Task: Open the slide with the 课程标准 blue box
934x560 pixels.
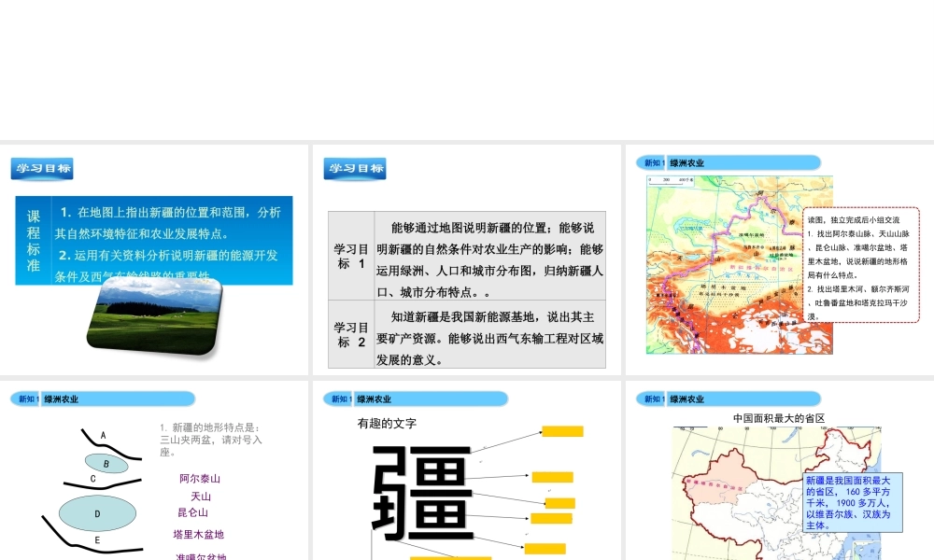Action: tap(154, 260)
